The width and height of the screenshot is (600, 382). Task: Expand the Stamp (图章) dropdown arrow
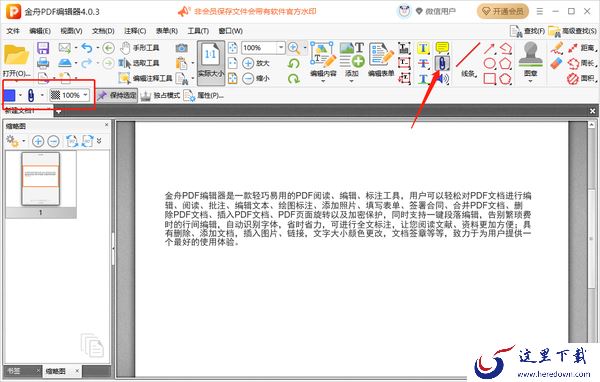[x=530, y=81]
